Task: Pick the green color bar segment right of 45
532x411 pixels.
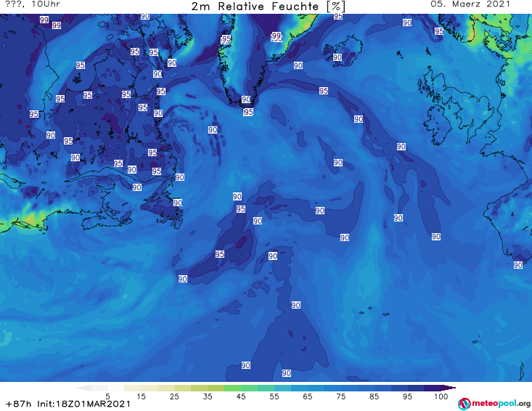Action: pyautogui.click(x=249, y=388)
